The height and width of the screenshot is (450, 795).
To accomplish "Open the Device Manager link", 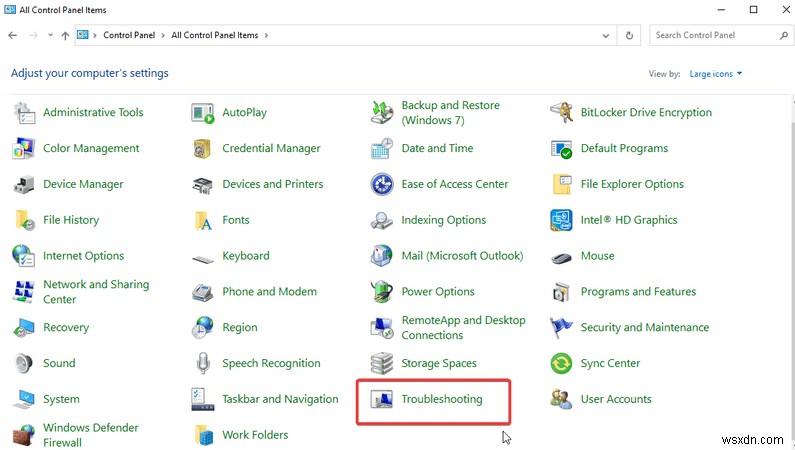I will click(x=83, y=184).
